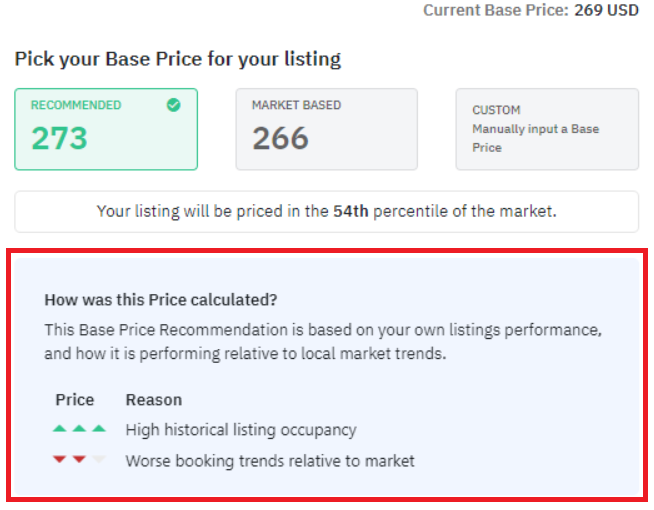Click the second red down arrow

[x=79, y=459]
